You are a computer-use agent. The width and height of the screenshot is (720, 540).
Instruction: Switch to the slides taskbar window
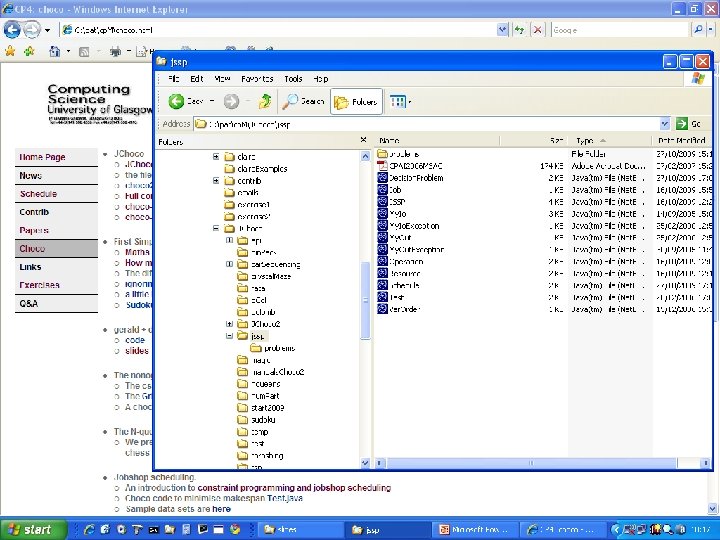tap(299, 529)
